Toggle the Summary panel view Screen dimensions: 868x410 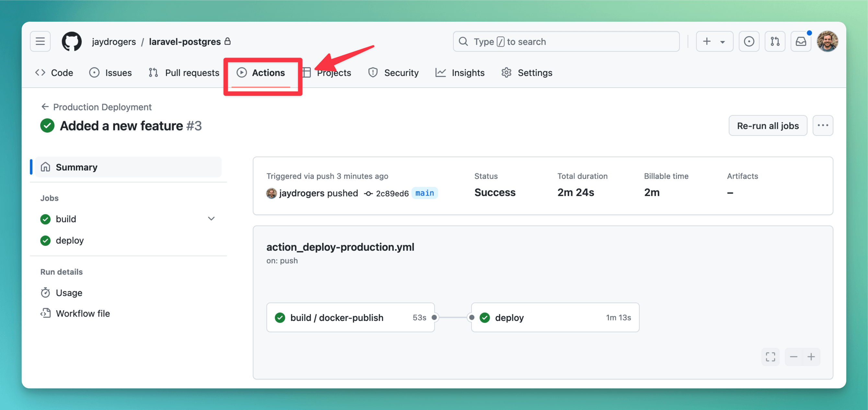76,166
